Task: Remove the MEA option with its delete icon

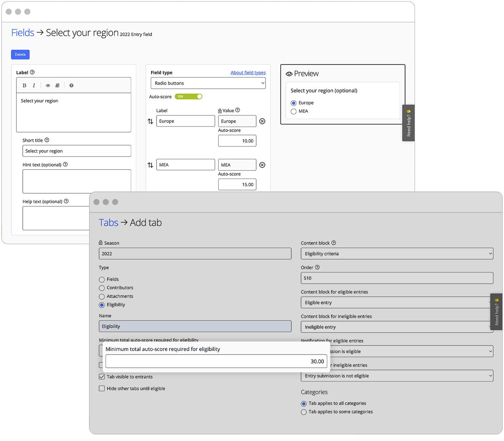Action: pos(262,165)
